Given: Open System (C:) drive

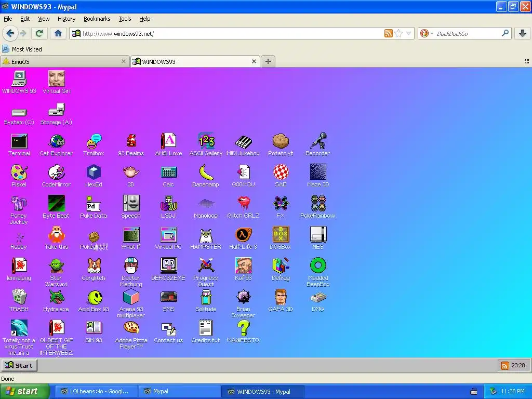Looking at the screenshot, I should pyautogui.click(x=19, y=116).
